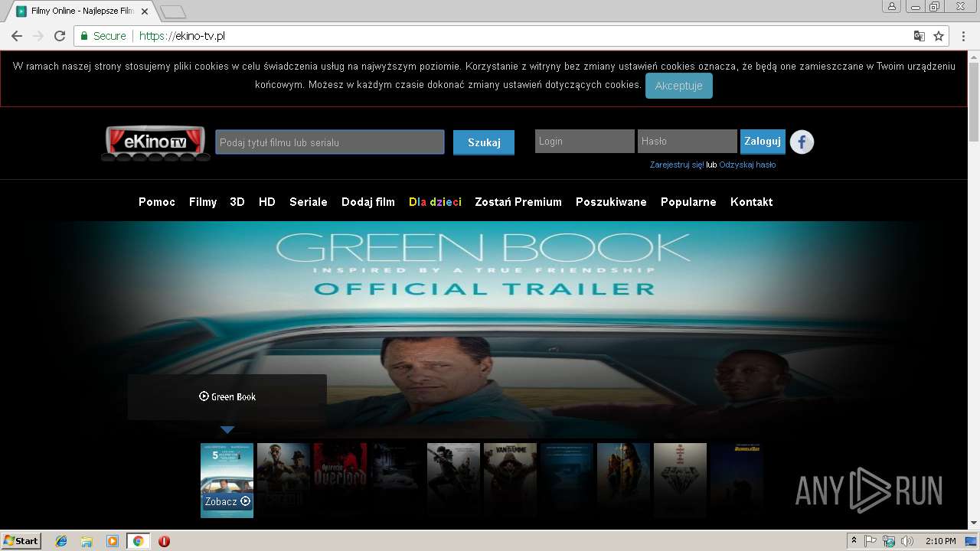Image resolution: width=980 pixels, height=551 pixels.
Task: Click the eKino TV logo
Action: 156,143
